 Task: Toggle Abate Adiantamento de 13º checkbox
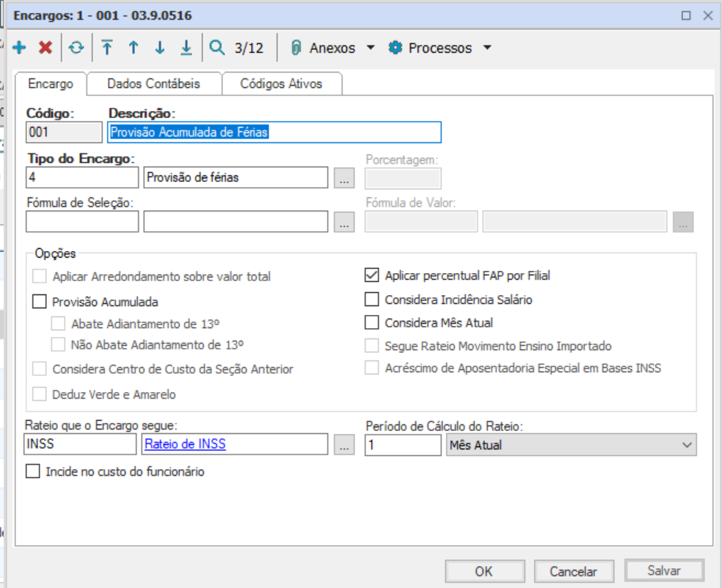pyautogui.click(x=58, y=324)
